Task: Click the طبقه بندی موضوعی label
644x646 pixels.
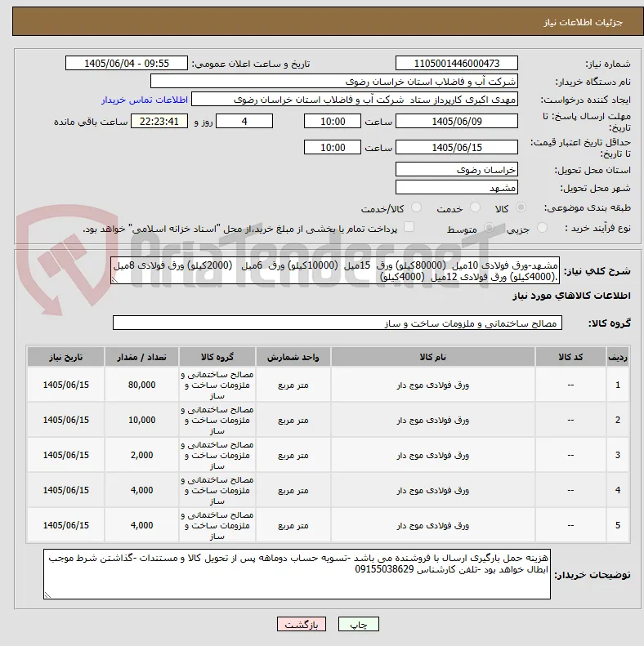Action: (x=588, y=207)
